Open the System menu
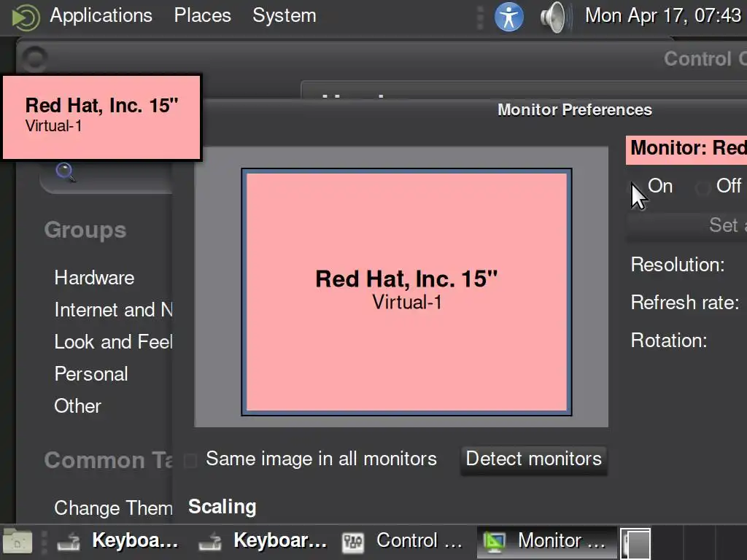The image size is (747, 560). (x=285, y=16)
